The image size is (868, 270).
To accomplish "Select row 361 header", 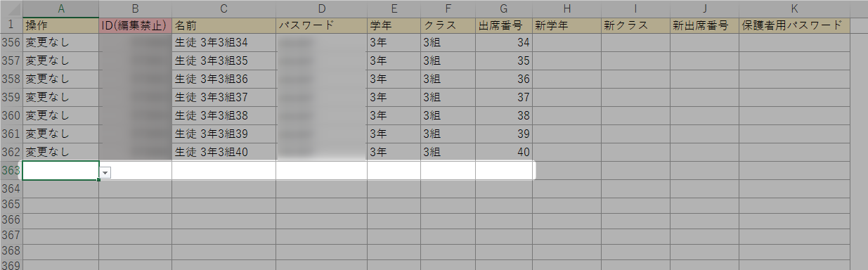I will (11, 134).
